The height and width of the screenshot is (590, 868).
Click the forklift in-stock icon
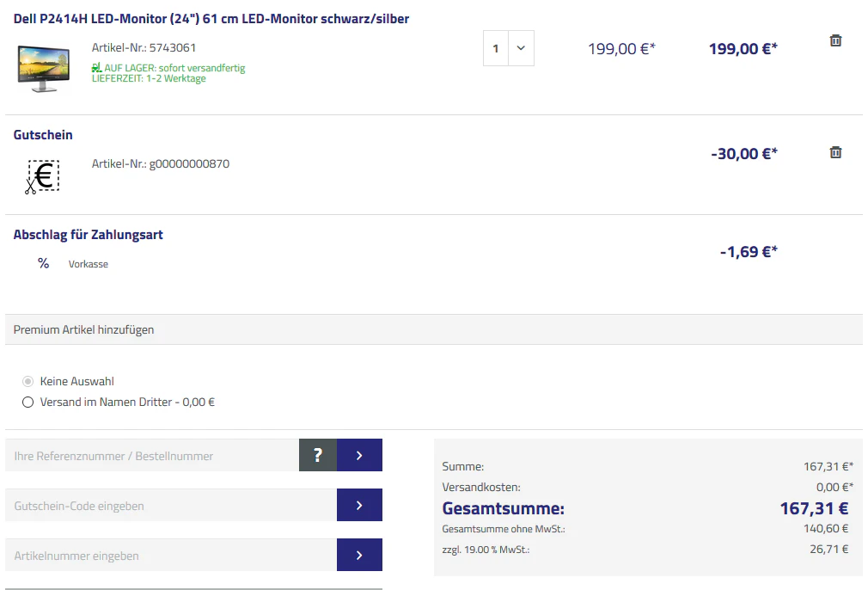pyautogui.click(x=96, y=68)
